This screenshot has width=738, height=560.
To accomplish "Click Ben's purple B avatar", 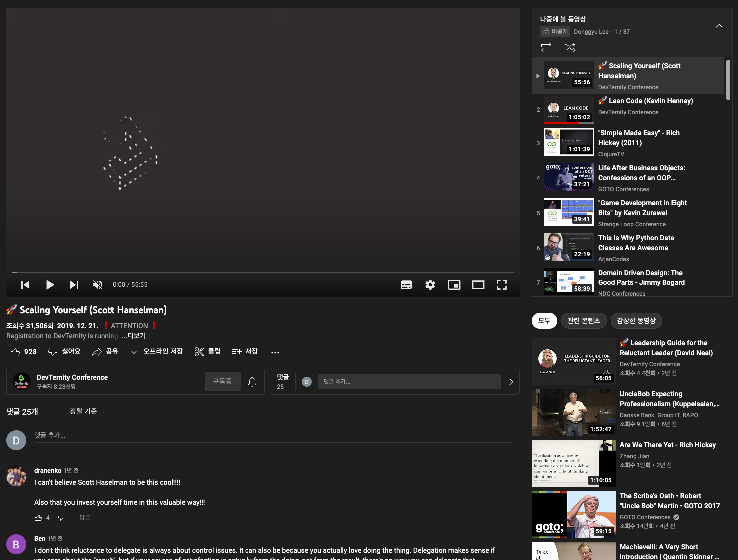I will 16,544.
